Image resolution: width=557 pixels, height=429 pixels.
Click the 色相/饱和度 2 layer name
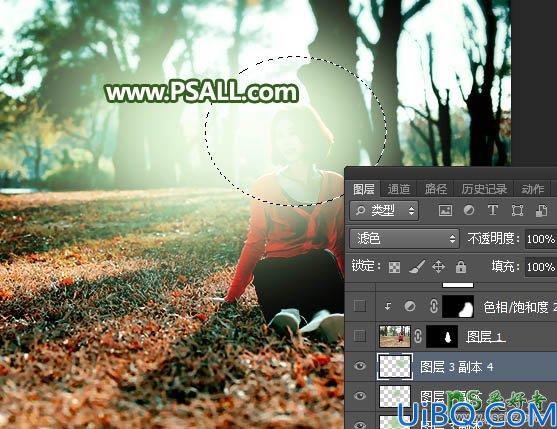(x=520, y=307)
